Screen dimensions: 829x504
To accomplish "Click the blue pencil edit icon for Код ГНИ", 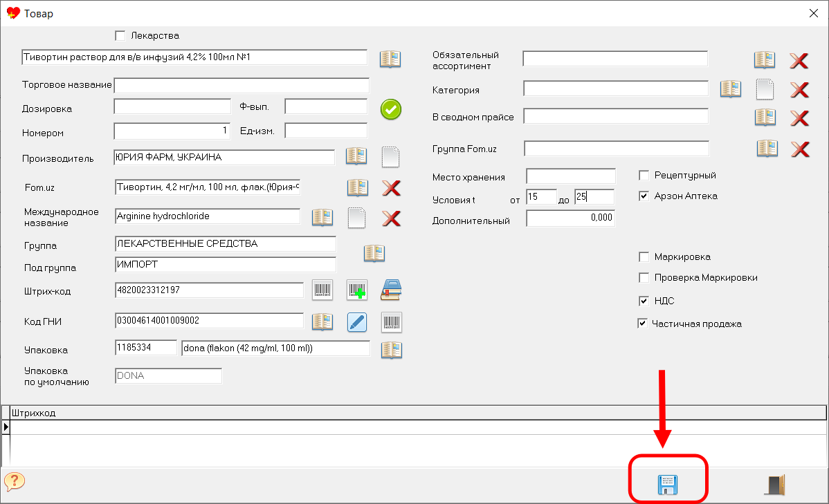I will (357, 321).
